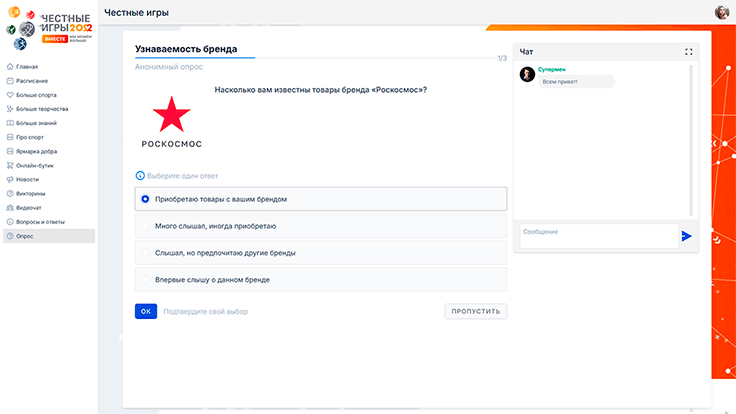The height and width of the screenshot is (414, 736).
Task: Go to Больше творчества section
Action: click(42, 109)
